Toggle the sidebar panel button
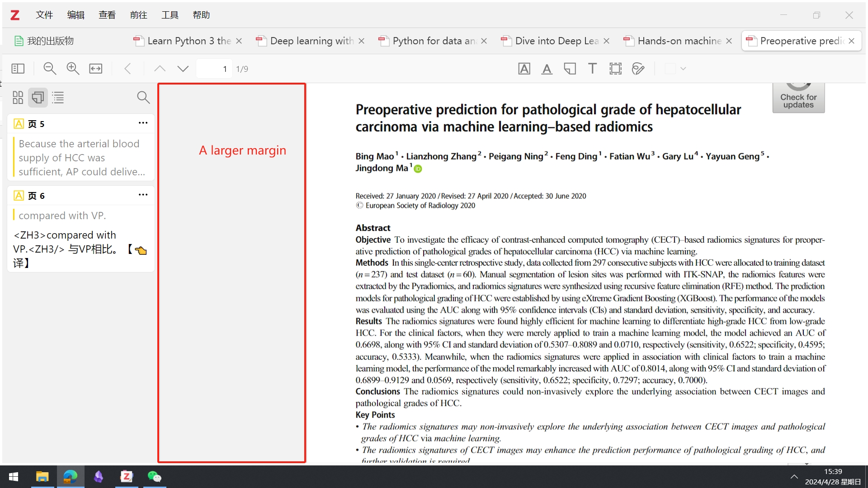This screenshot has width=868, height=488. click(x=18, y=69)
